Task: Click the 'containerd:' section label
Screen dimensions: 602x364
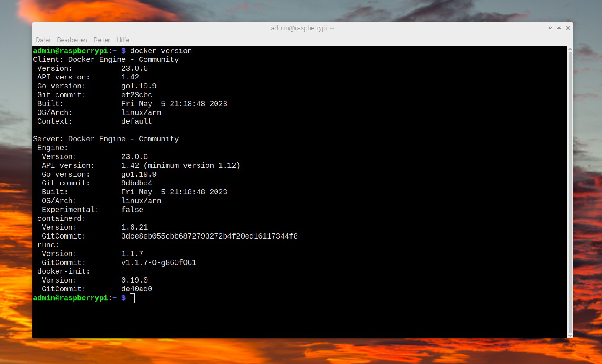Action: pyautogui.click(x=61, y=218)
